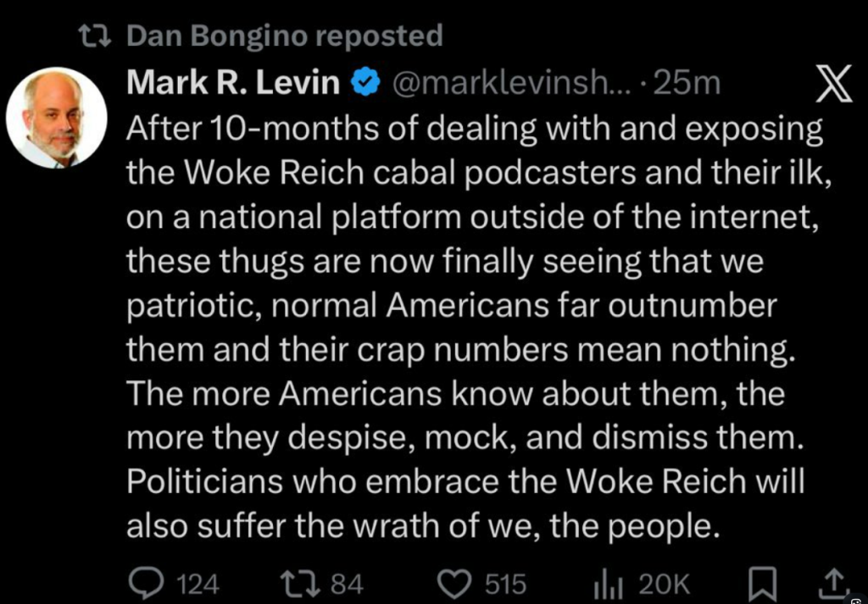Click the 515 likes count
Screen dimensions: 868x604
505,584
